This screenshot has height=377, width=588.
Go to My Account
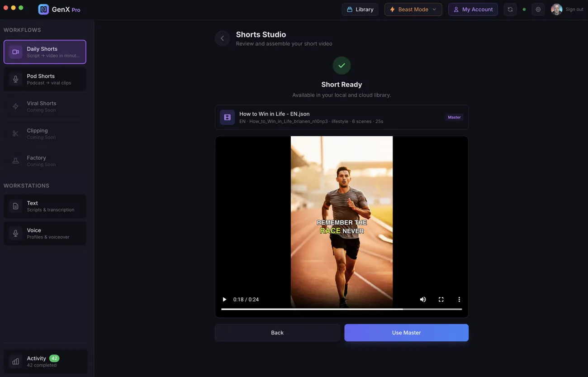[473, 9]
